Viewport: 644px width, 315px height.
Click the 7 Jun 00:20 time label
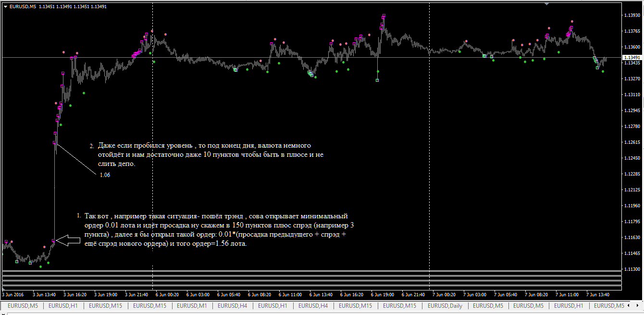tap(444, 294)
